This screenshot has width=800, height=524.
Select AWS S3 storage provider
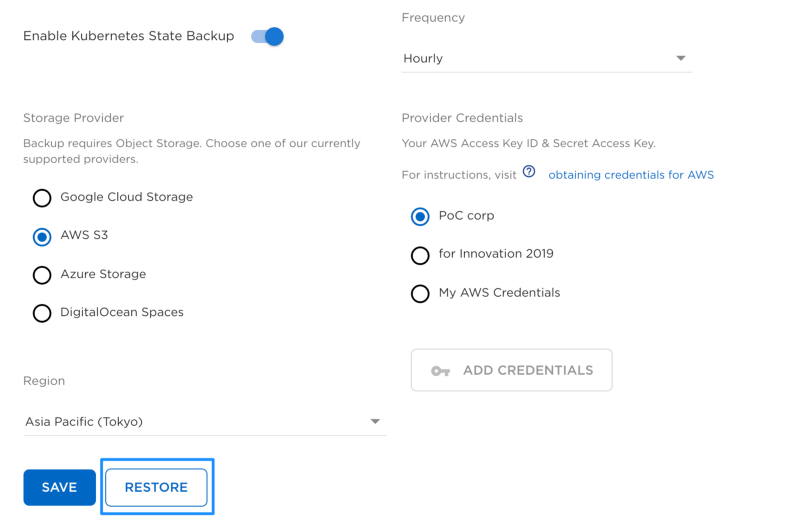pos(42,237)
